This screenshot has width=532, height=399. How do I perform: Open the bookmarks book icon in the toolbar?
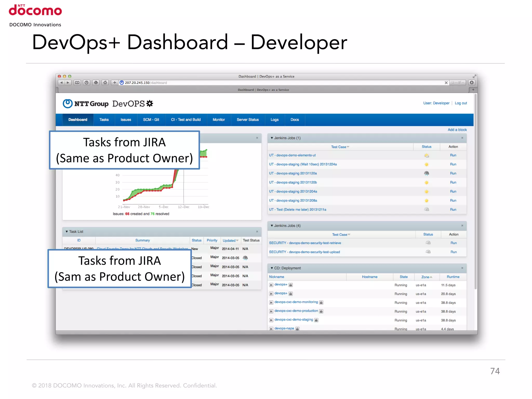pos(77,83)
